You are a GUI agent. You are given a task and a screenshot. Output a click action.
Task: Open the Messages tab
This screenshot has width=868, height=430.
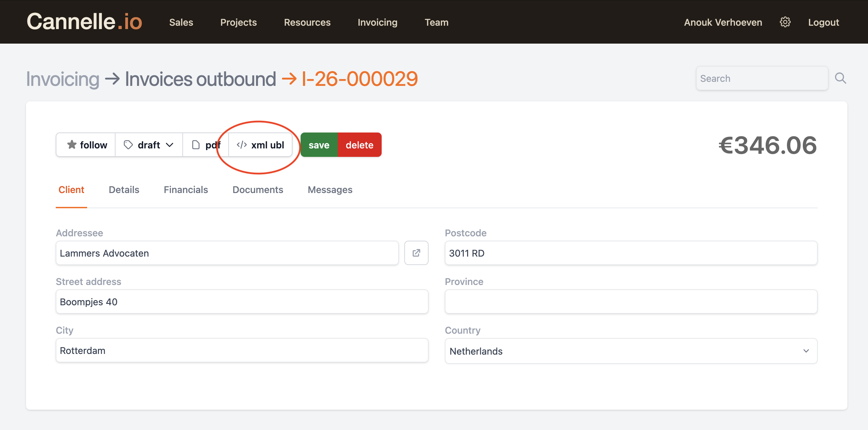point(330,190)
